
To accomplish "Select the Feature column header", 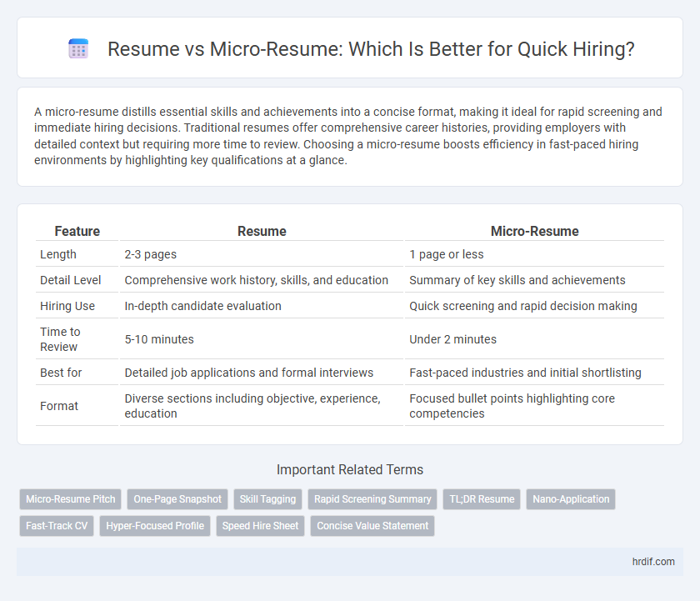I will [77, 231].
